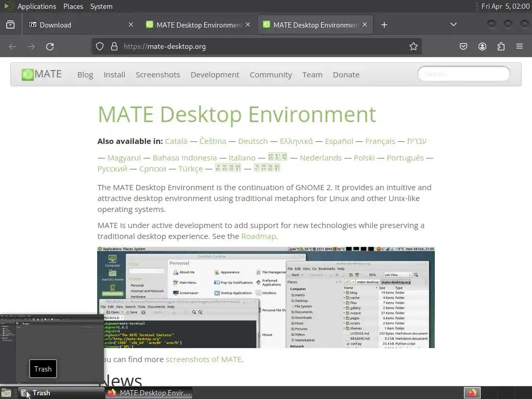Open the Donate navigation link
The height and width of the screenshot is (399, 532).
pos(346,75)
